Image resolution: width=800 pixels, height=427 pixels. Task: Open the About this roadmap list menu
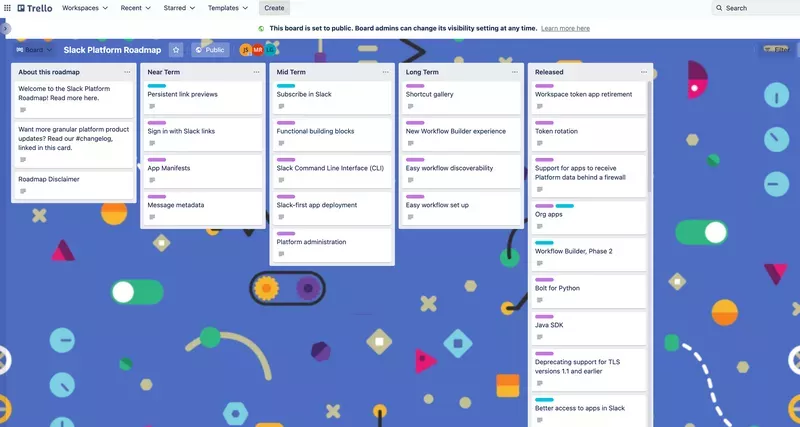point(127,72)
